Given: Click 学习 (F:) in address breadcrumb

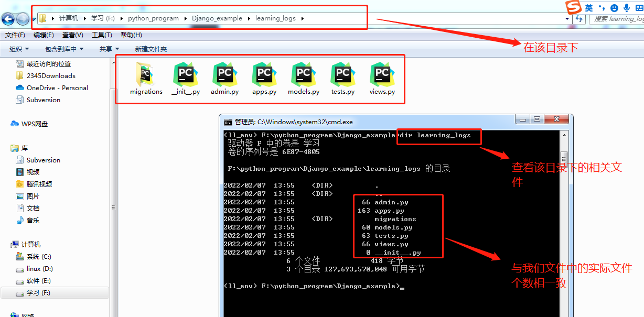Looking at the screenshot, I should (102, 18).
